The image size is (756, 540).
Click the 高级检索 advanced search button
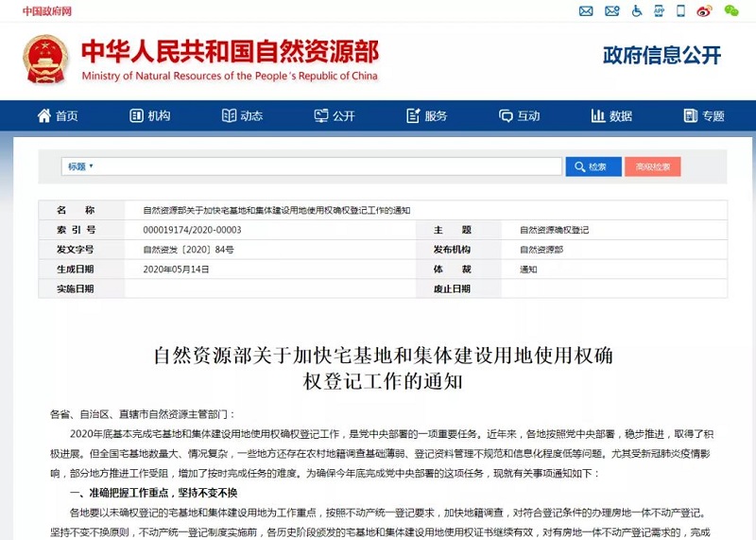652,166
